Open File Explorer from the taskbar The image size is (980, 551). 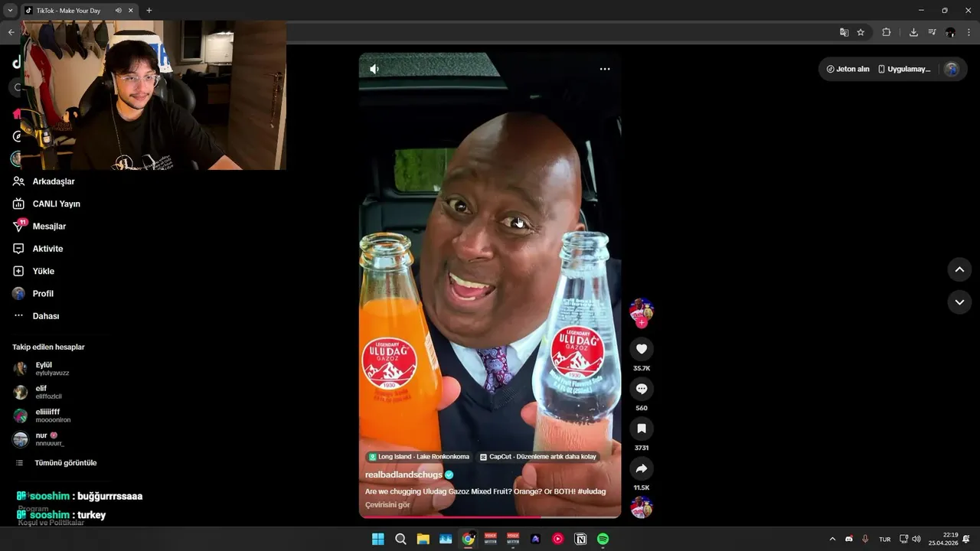point(423,539)
